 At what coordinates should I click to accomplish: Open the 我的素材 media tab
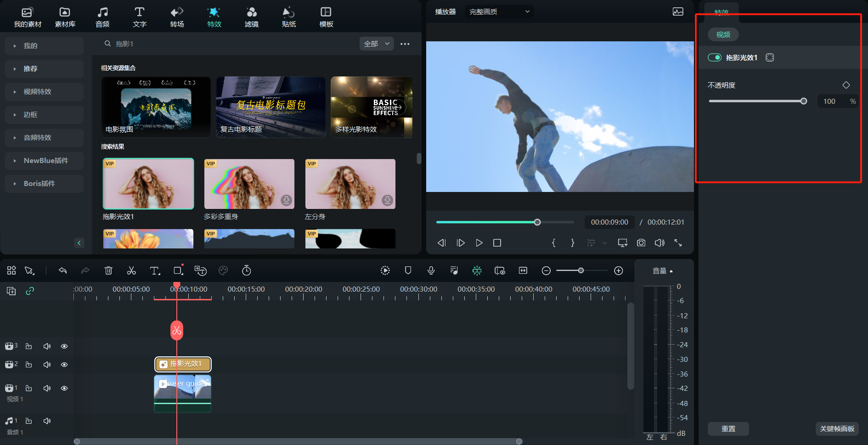click(28, 17)
